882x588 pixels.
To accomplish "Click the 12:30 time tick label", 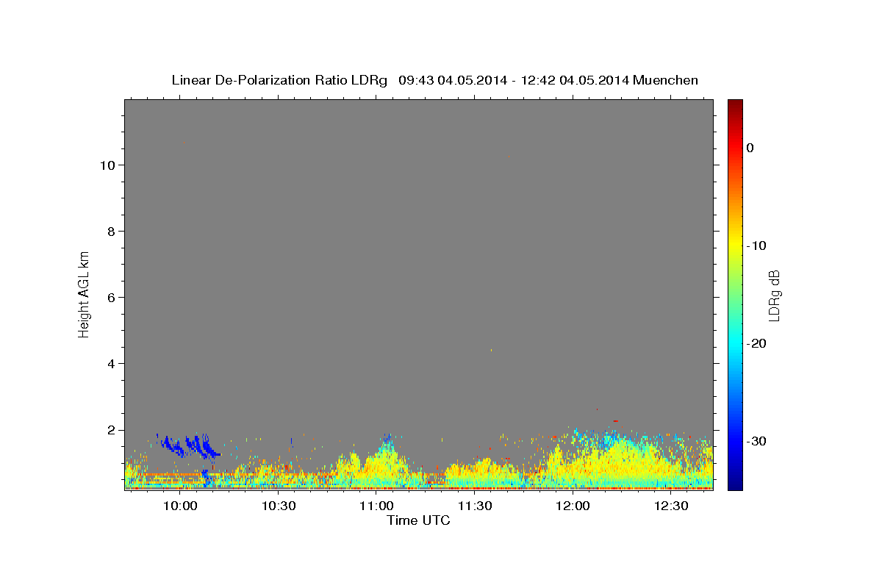I will (x=671, y=506).
